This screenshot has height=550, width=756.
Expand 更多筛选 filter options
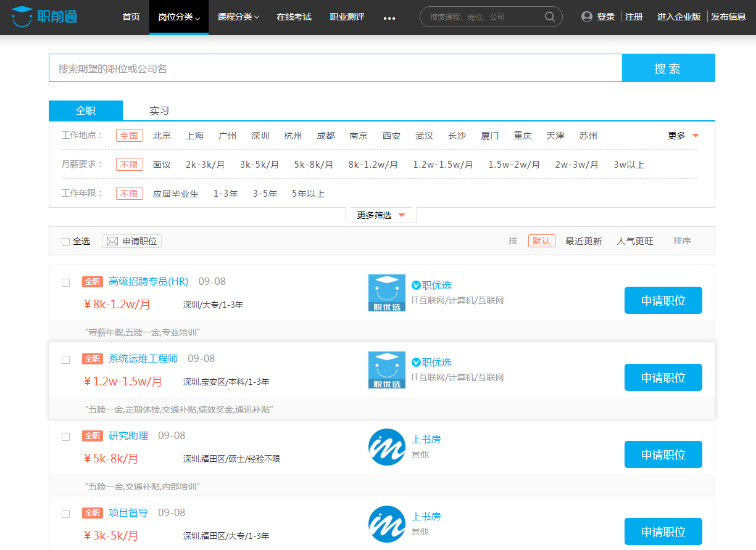point(381,215)
